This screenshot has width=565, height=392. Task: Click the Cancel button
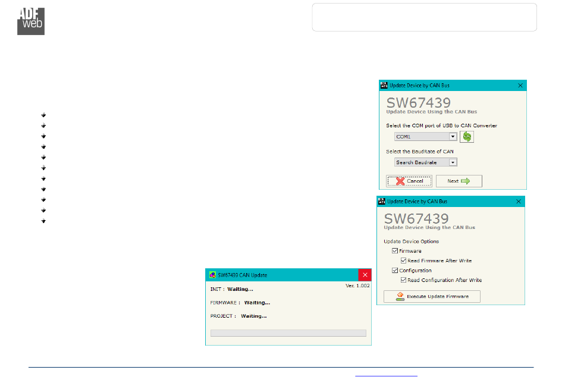(x=409, y=181)
